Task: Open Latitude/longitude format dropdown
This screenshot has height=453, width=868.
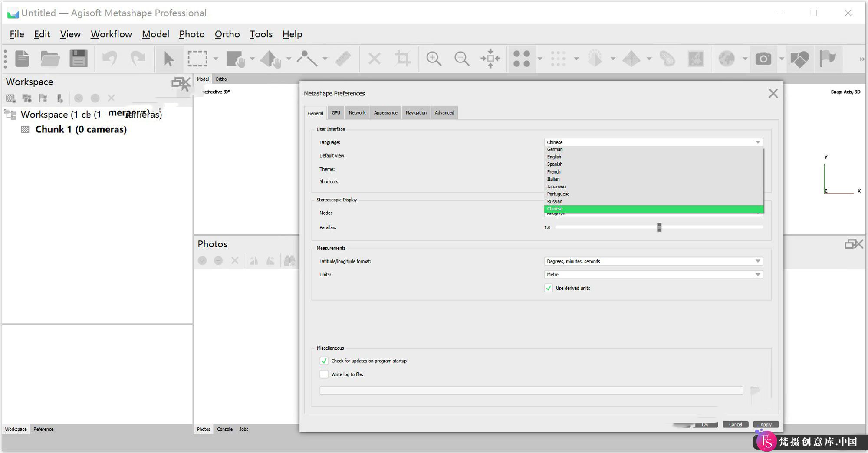Action: (653, 261)
